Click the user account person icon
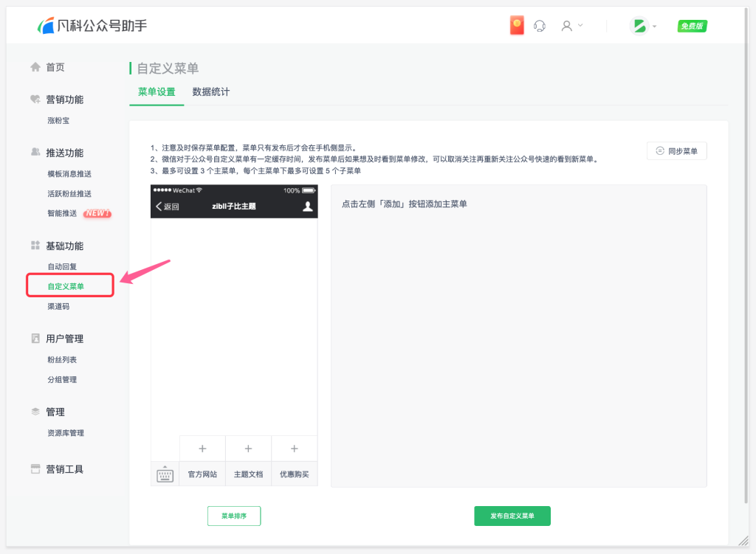This screenshot has width=756, height=554. (x=567, y=25)
